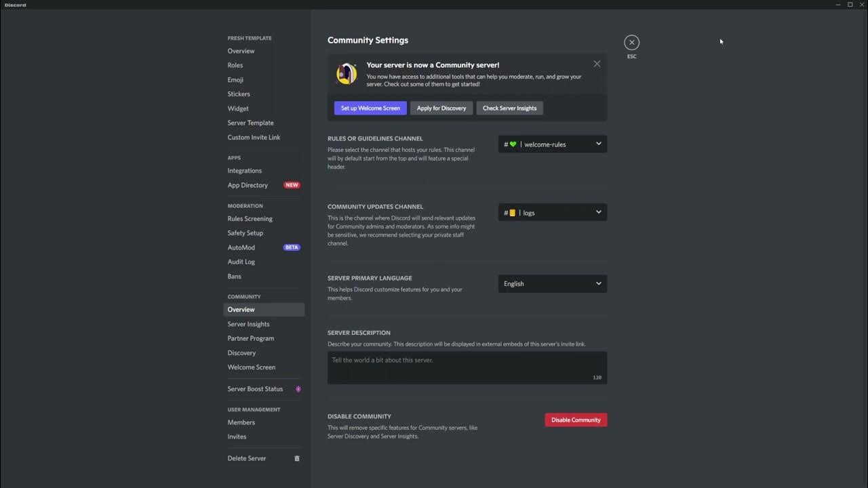868x488 pixels.
Task: Click the community banner avatar illustration
Action: click(x=347, y=74)
